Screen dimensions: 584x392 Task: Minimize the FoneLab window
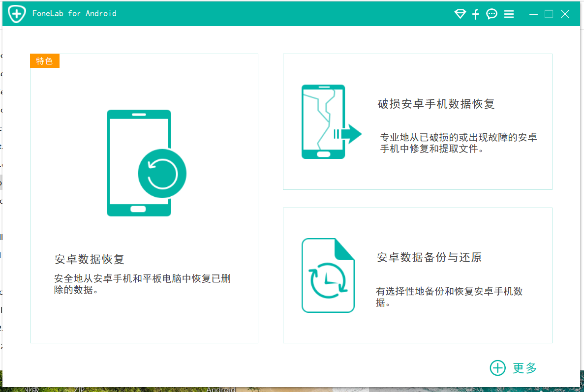[x=533, y=14]
